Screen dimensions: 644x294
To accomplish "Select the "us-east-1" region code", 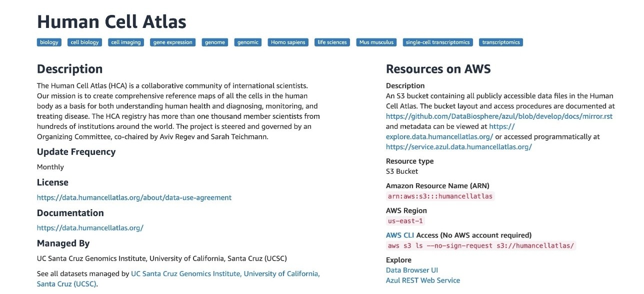I will 405,221.
